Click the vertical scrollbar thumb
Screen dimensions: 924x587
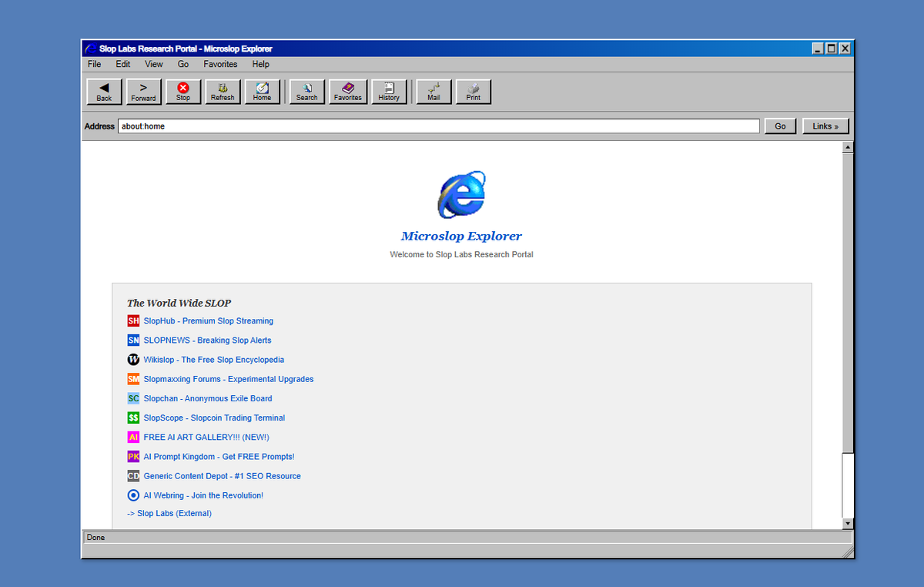[x=848, y=303]
